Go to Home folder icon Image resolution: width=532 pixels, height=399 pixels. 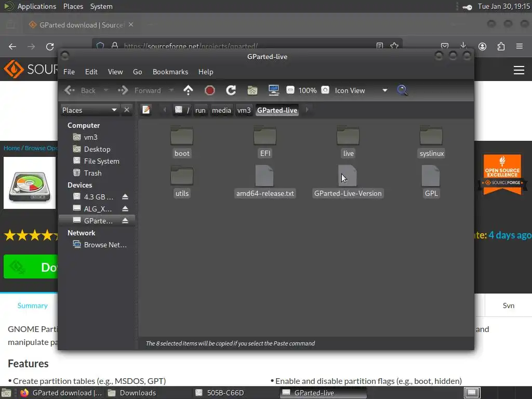pos(252,90)
